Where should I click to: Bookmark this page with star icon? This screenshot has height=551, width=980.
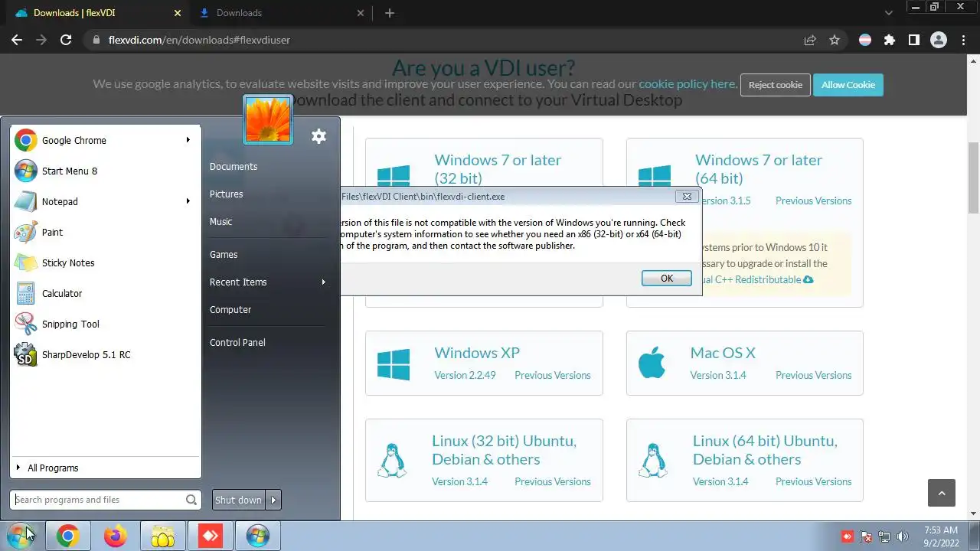[835, 40]
